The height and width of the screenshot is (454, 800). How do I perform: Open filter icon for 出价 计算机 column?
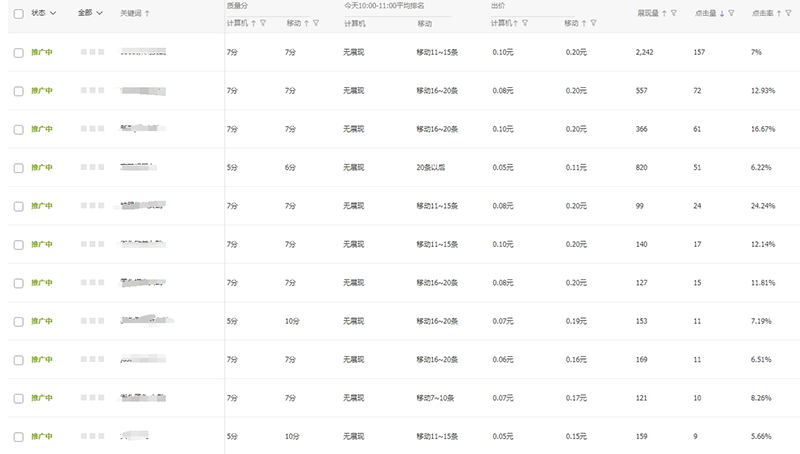526,22
